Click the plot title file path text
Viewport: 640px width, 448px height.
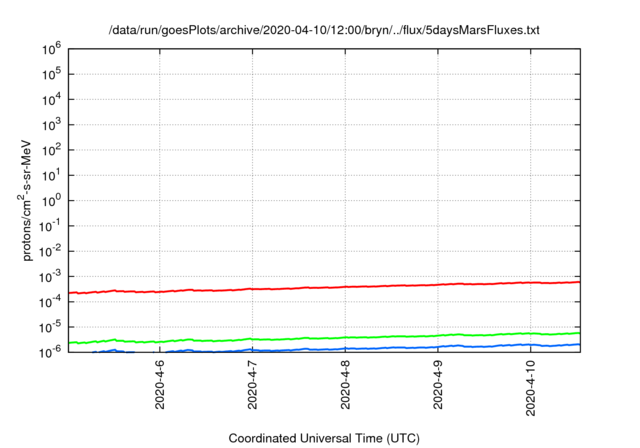coord(324,30)
